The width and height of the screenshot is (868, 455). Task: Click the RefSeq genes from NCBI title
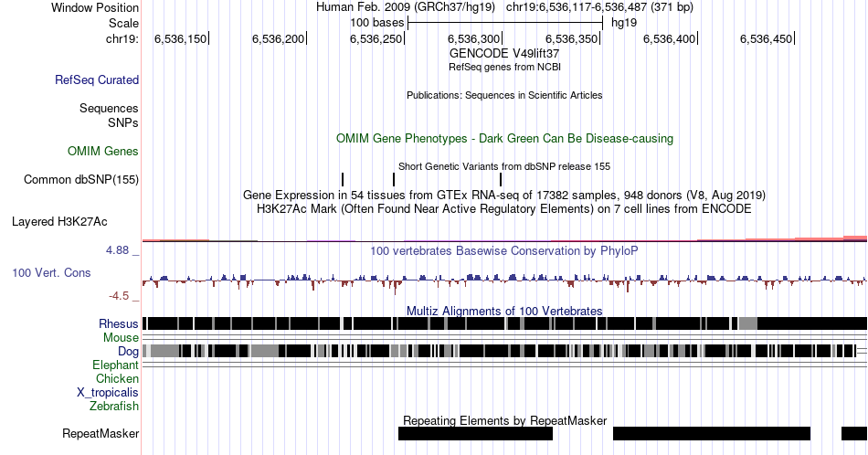click(x=504, y=67)
